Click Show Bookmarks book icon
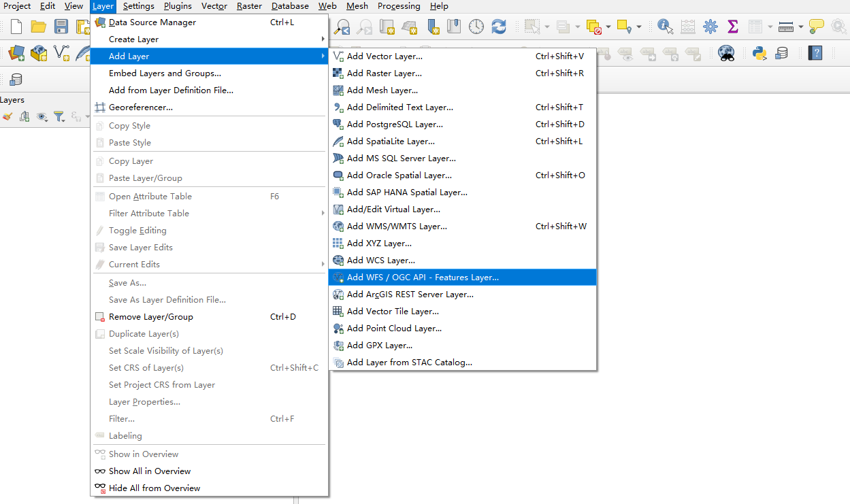The width and height of the screenshot is (850, 504). [454, 27]
